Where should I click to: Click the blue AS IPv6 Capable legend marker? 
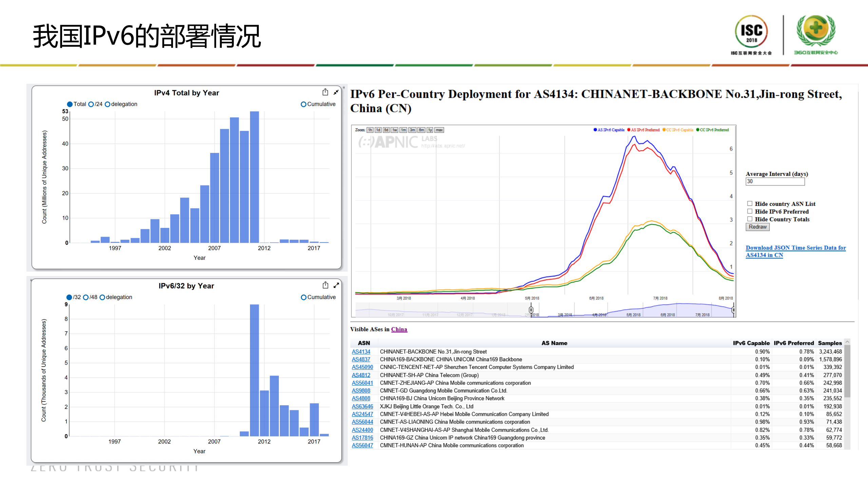[x=595, y=130]
